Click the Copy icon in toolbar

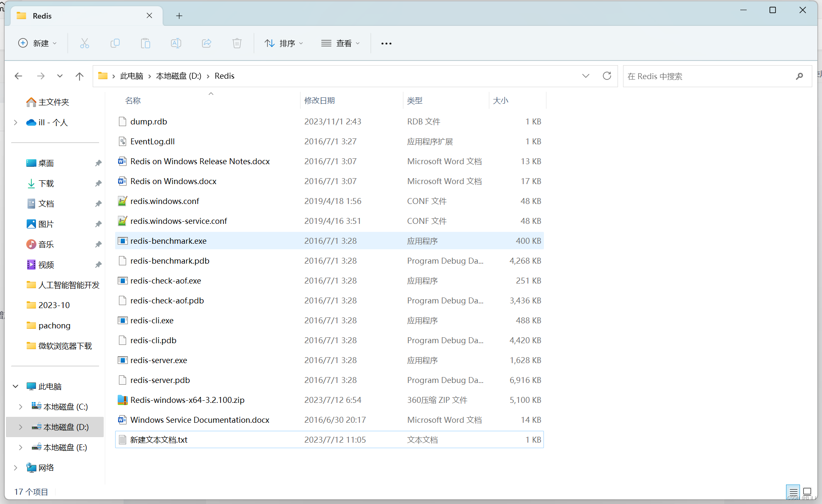[115, 43]
